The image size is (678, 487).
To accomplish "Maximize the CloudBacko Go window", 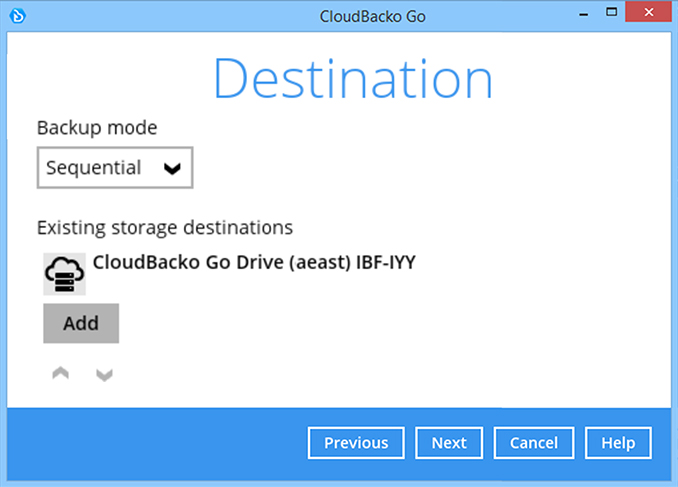I will [x=611, y=12].
